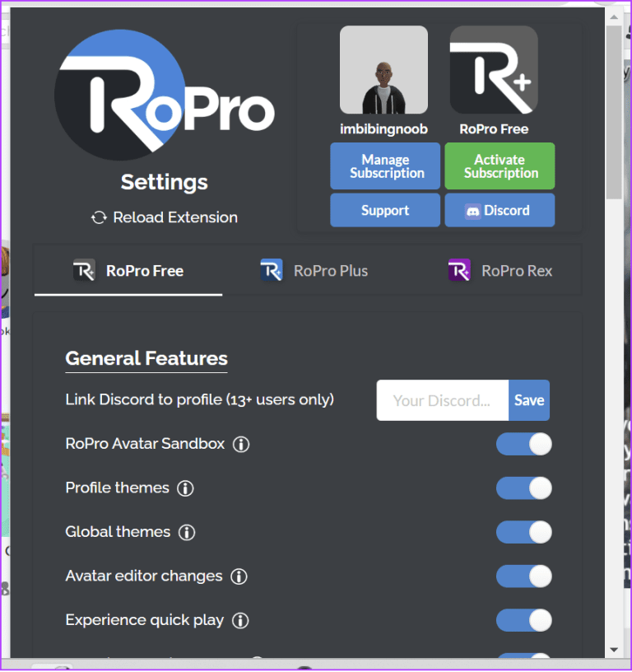Open the info tooltip for RoPro Avatar Sandbox

point(241,444)
